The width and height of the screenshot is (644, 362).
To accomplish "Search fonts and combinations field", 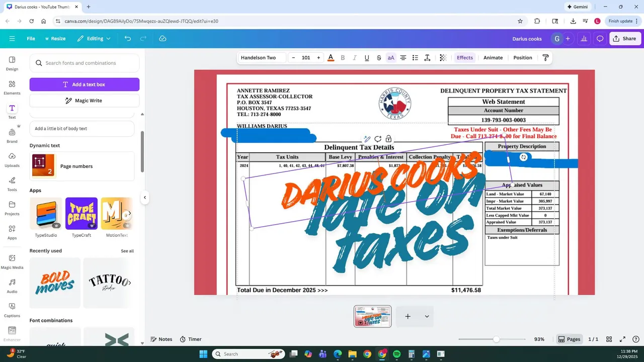I will [x=85, y=63].
